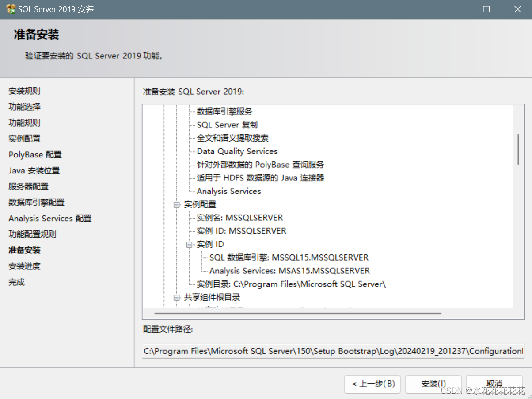Select 数据库引擎服务 tree row

point(224,111)
